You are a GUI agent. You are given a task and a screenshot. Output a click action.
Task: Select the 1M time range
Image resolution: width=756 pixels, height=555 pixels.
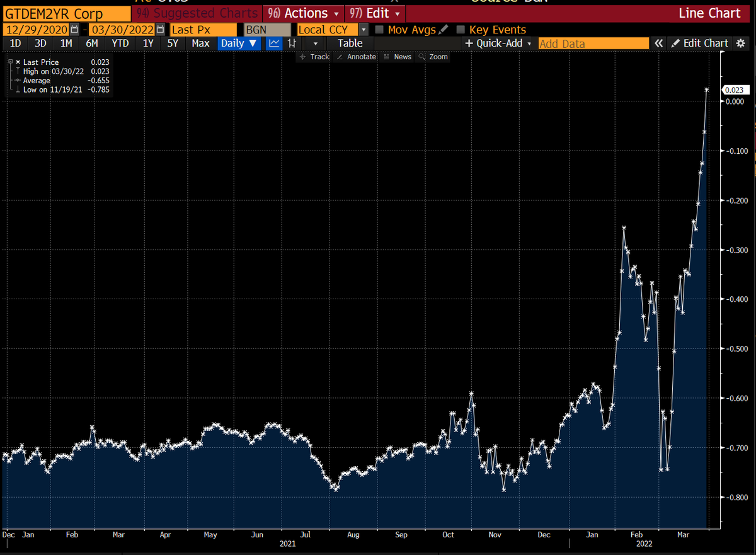tap(66, 43)
